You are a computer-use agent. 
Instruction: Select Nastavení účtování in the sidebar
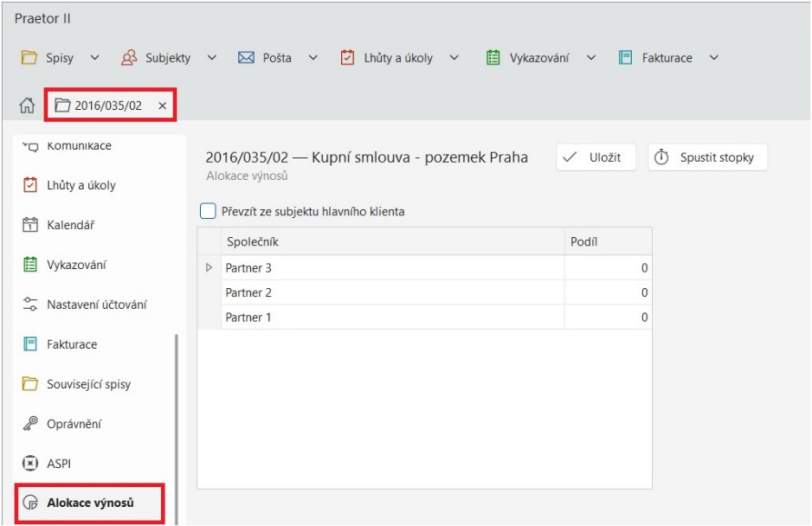click(95, 305)
